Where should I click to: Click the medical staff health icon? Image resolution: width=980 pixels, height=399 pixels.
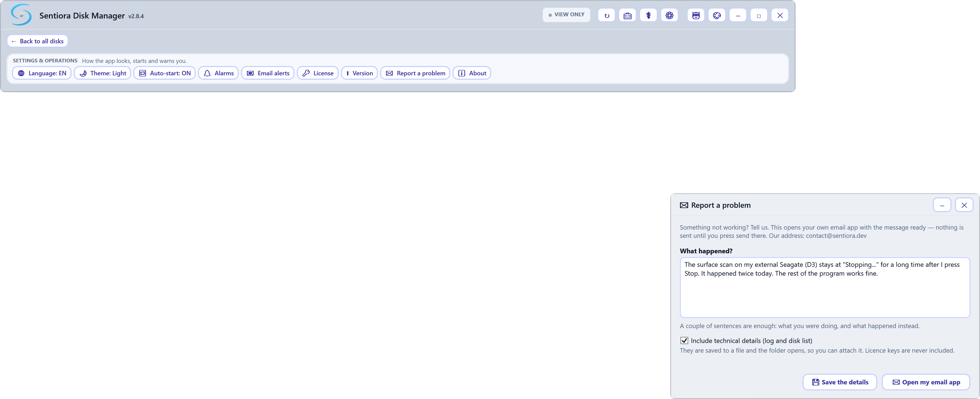pos(648,16)
